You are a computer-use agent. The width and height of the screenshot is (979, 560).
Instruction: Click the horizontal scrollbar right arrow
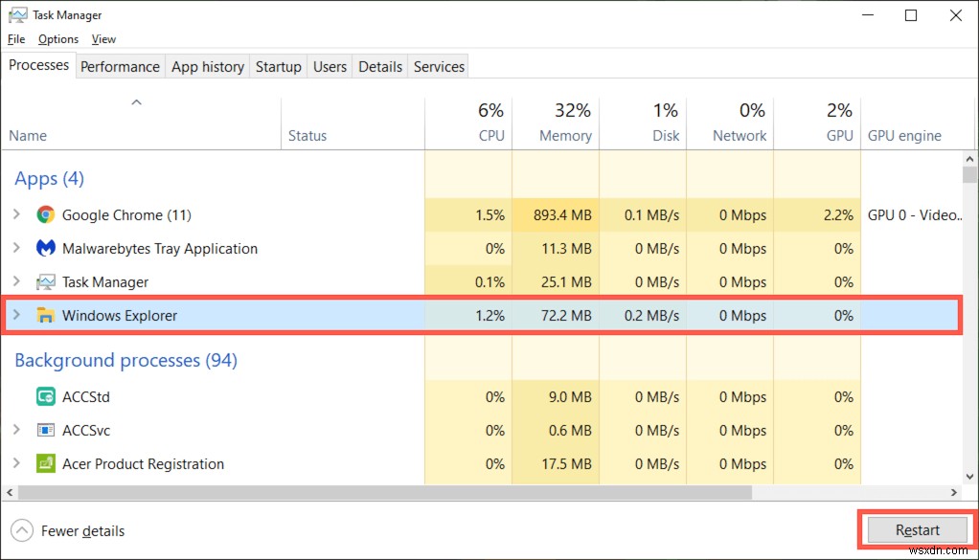(x=953, y=492)
